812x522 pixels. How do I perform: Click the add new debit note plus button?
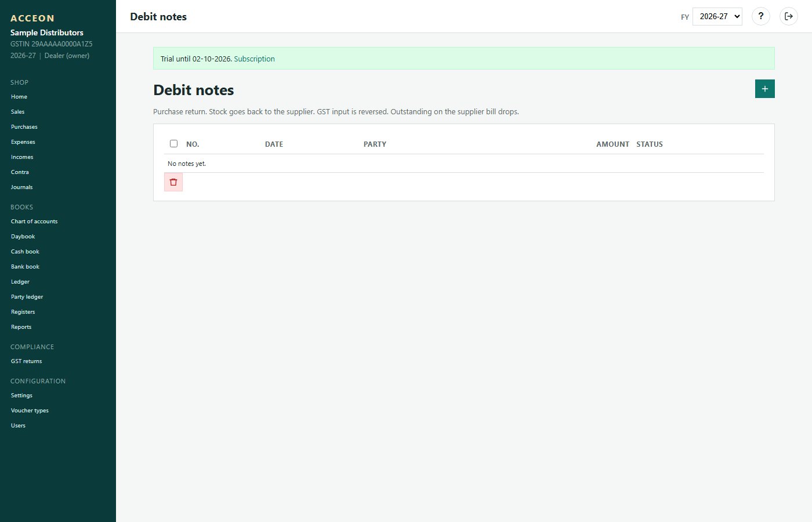click(764, 89)
